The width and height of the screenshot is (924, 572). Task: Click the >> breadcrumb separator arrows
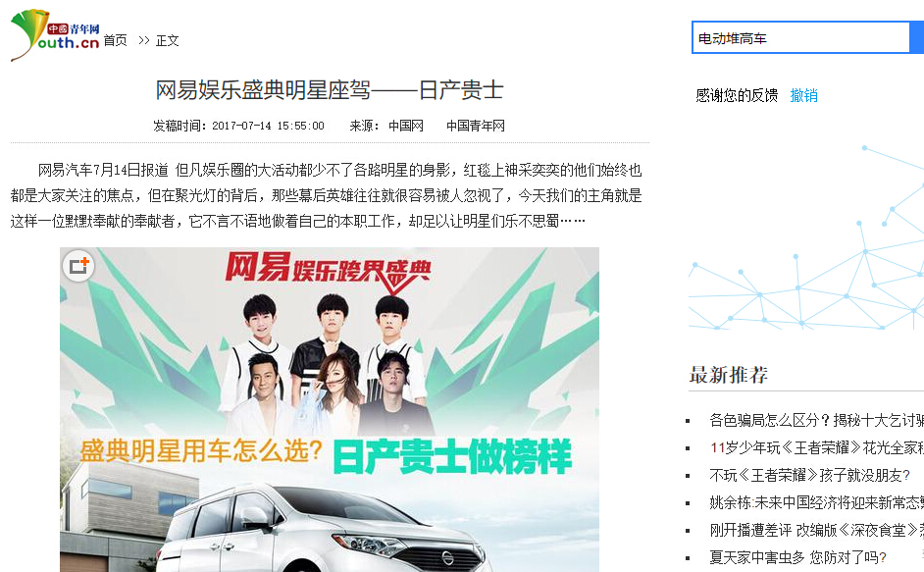tap(144, 40)
